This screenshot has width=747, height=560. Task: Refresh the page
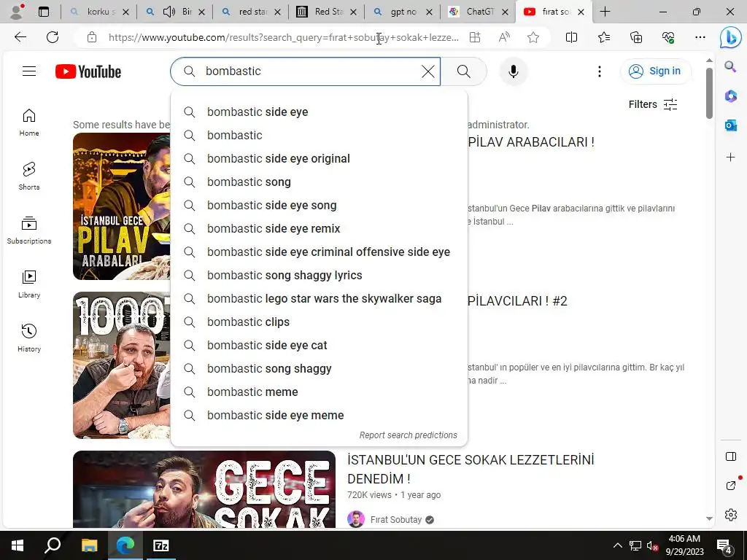click(53, 37)
